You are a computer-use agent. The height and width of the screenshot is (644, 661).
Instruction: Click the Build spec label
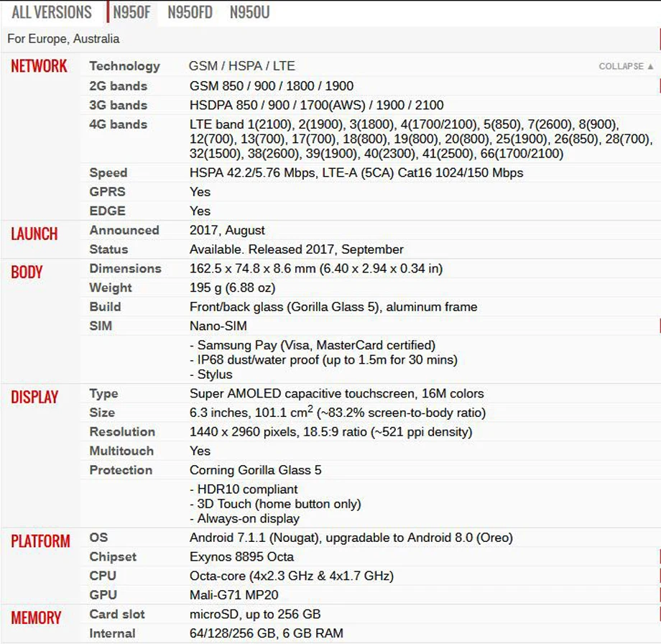[106, 307]
